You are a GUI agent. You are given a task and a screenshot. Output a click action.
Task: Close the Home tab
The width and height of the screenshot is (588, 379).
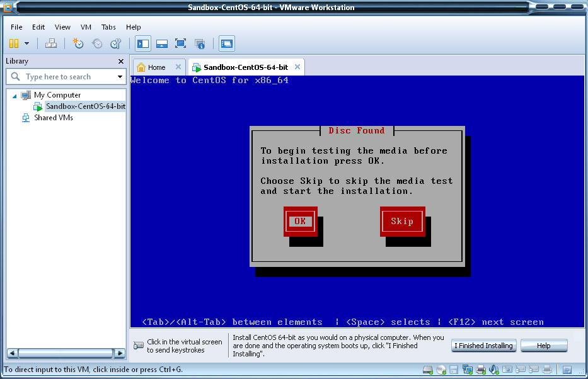click(178, 67)
